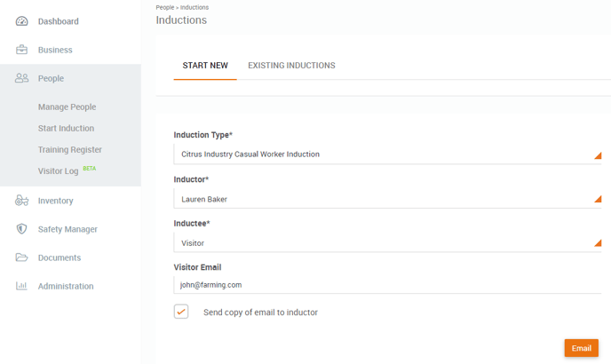Select the Start New tab
This screenshot has width=611, height=364.
click(x=205, y=66)
